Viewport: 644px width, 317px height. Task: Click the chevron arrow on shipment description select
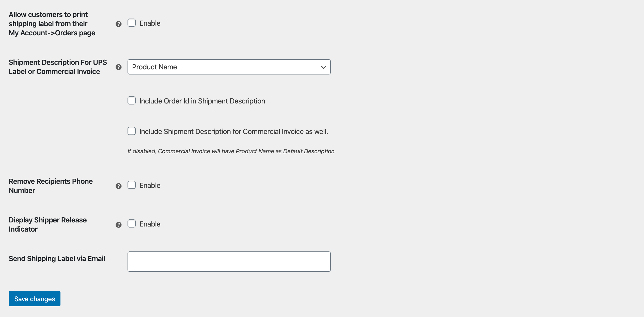[323, 67]
